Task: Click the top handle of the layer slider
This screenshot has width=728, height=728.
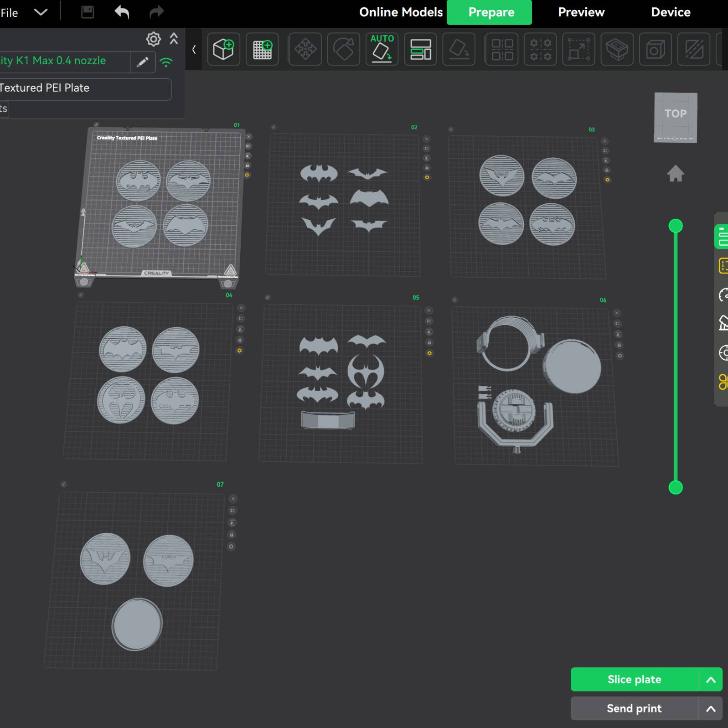Action: pos(675,226)
